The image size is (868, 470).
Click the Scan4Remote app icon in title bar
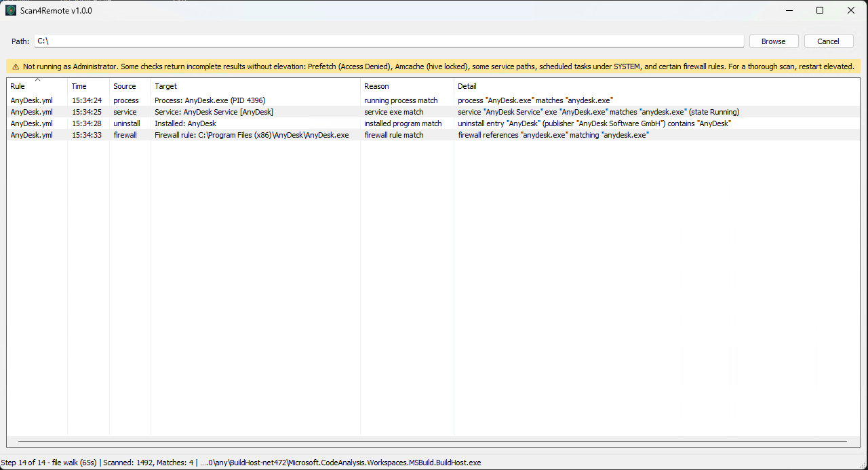click(x=11, y=10)
